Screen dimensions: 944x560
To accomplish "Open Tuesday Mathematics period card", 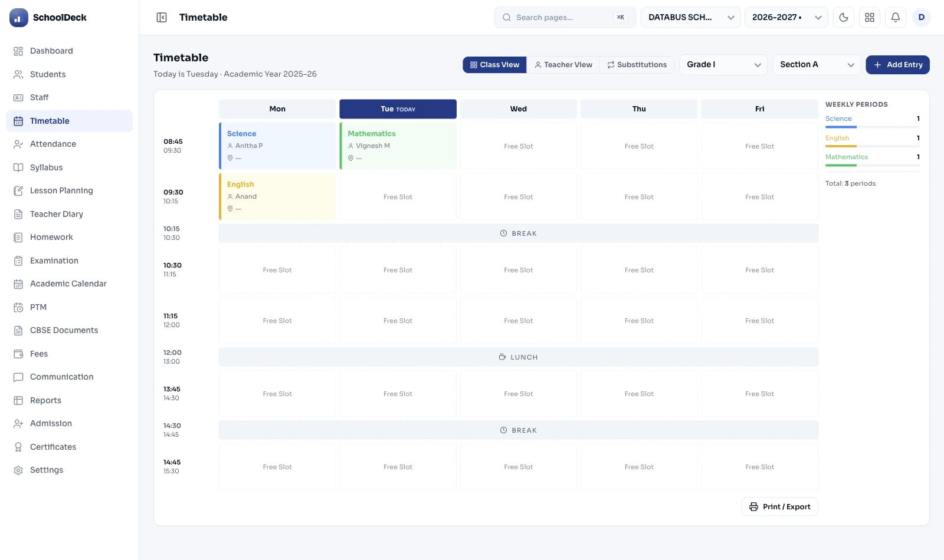I will 398,146.
